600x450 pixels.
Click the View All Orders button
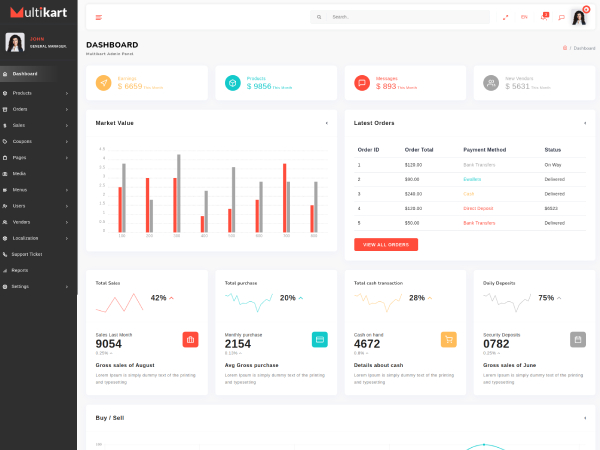tap(385, 245)
